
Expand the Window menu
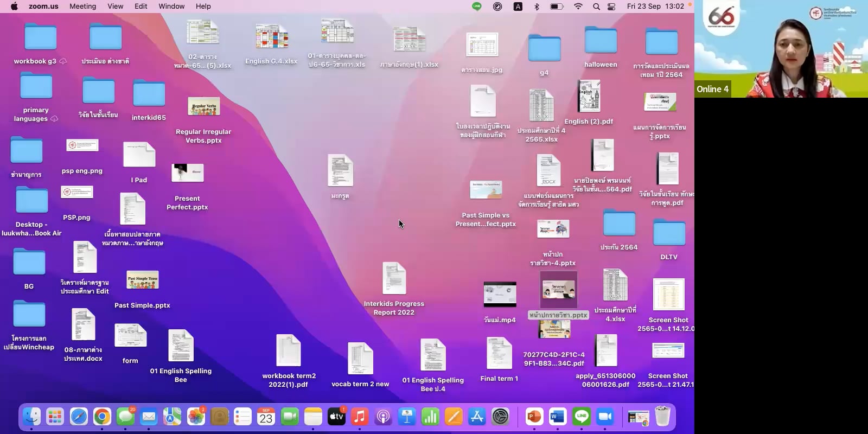pos(171,7)
